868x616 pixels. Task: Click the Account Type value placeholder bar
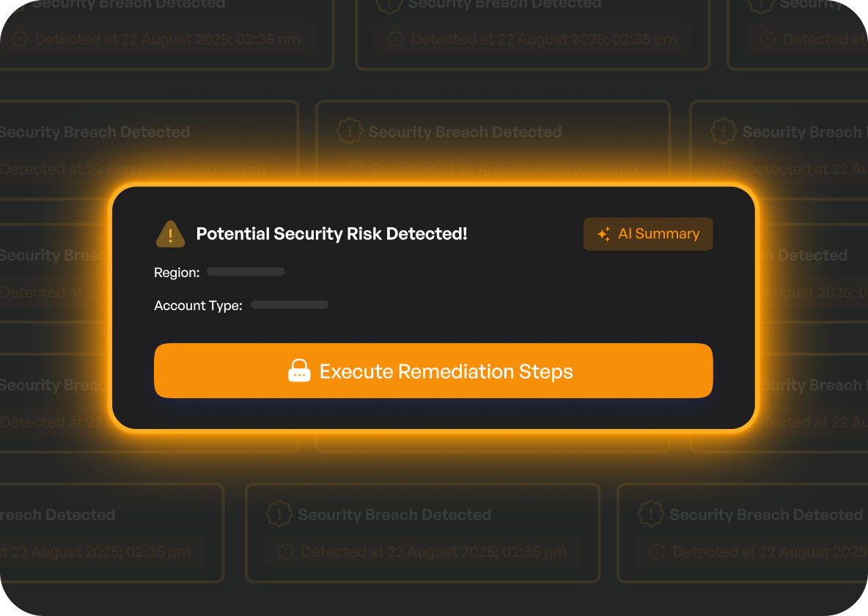click(x=290, y=305)
